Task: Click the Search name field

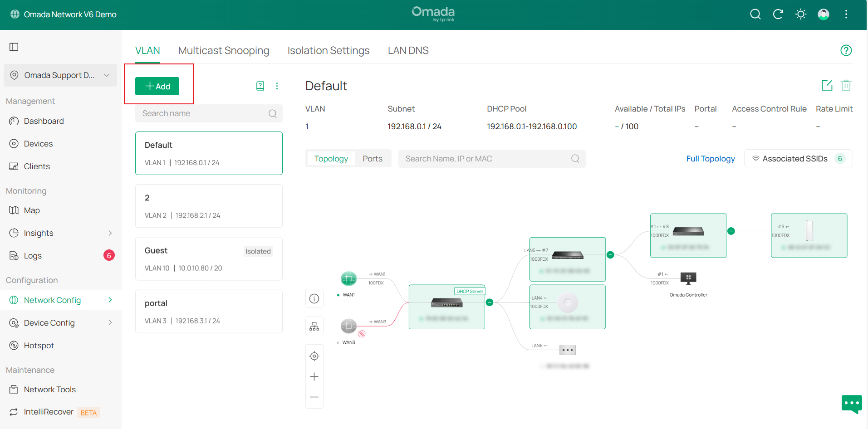Action: coord(204,113)
